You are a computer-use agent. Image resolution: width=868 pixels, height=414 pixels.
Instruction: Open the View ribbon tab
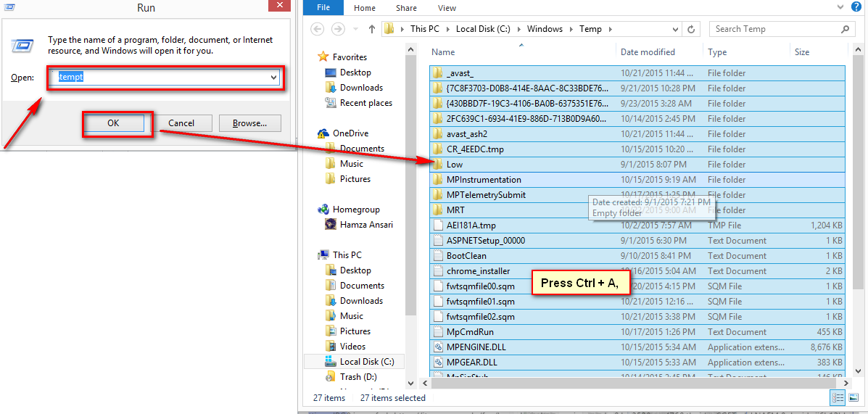point(447,8)
